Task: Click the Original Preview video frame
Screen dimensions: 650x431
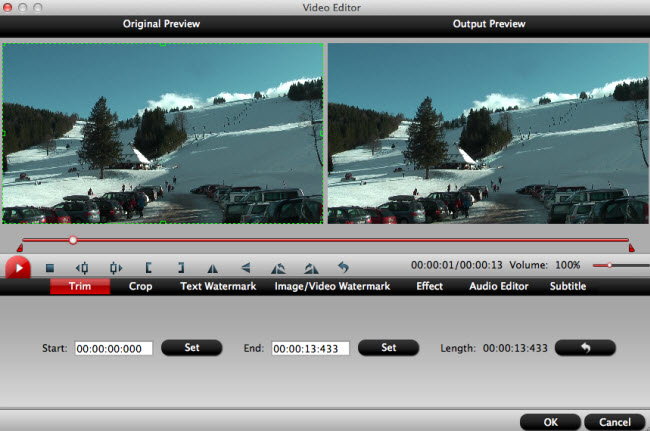Action: 162,133
